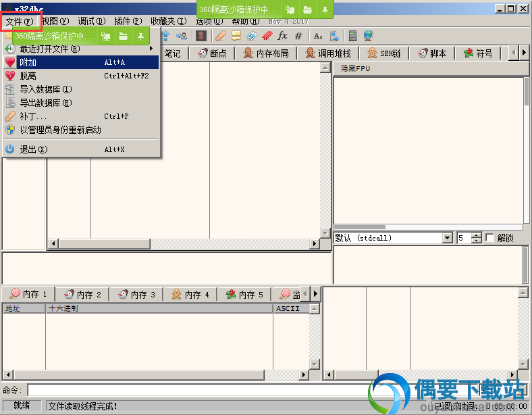The height and width of the screenshot is (415, 532).
Task: Click the 文件读取线程完成! status message
Action: [83, 406]
